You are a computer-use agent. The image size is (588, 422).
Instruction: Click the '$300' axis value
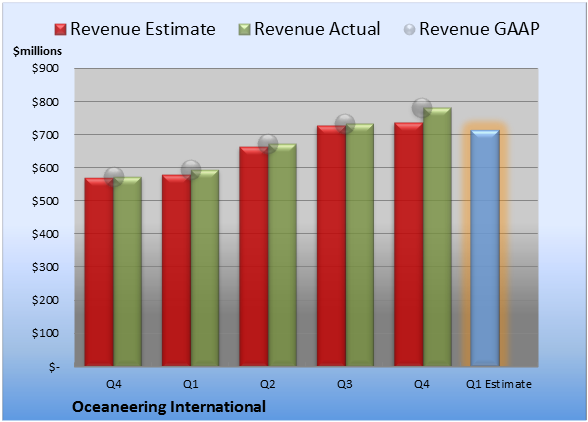click(x=45, y=267)
